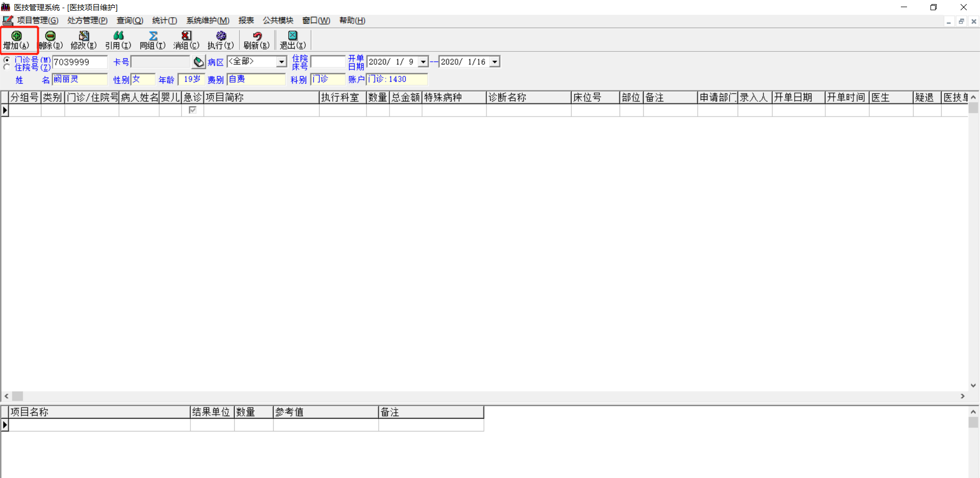Click the 参考值 header in lower table
Screen dimensions: 980x478
326,412
